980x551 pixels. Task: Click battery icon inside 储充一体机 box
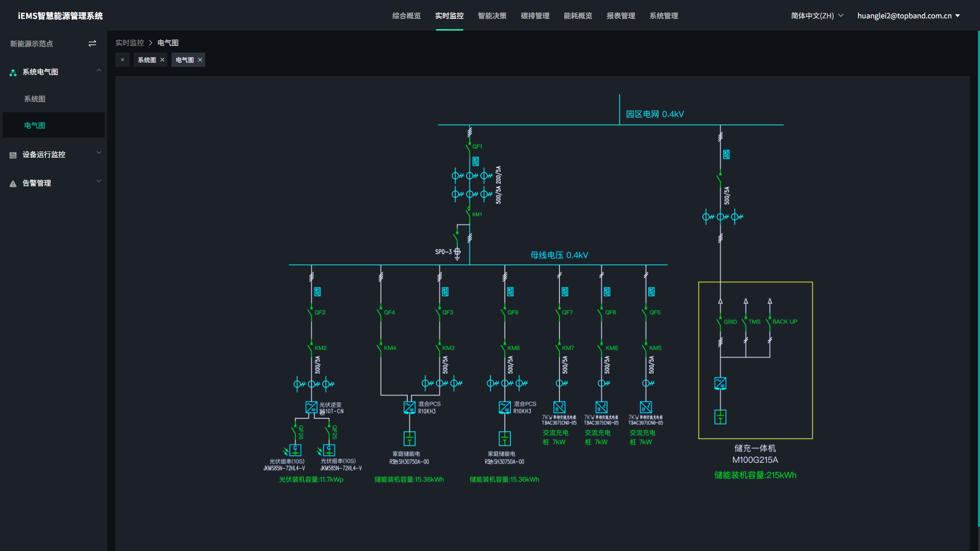(x=720, y=417)
